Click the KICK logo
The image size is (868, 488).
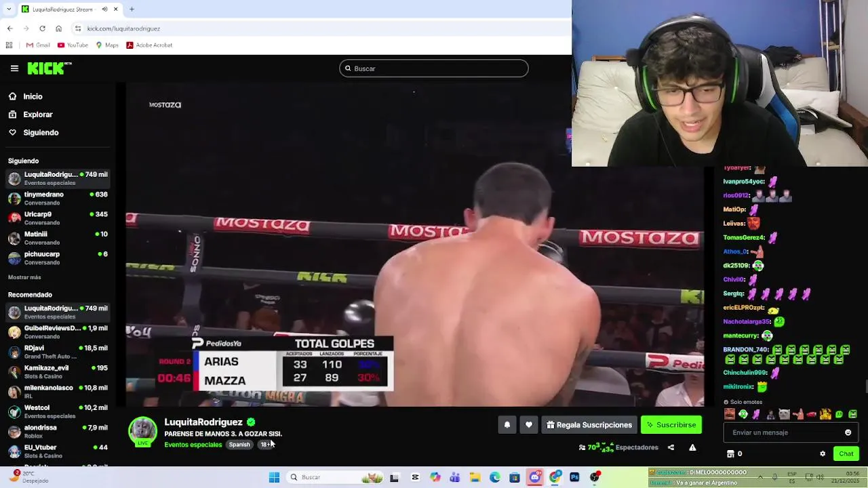49,68
